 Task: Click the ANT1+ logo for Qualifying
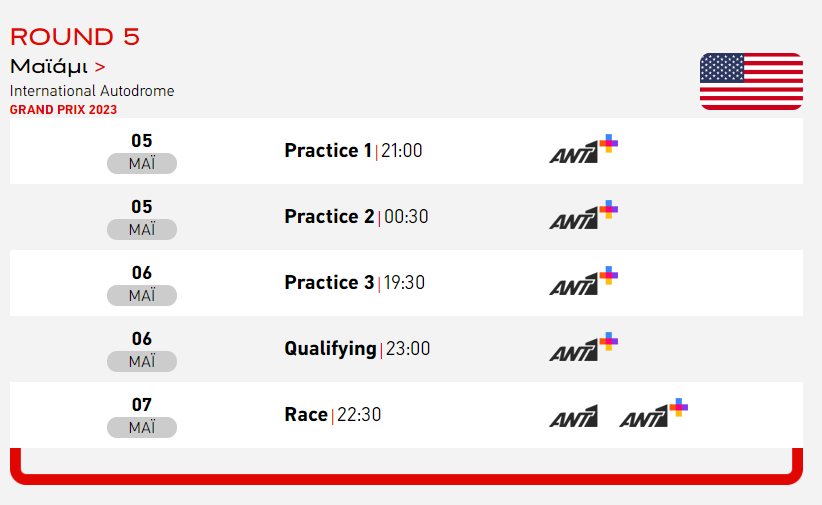[x=583, y=347]
